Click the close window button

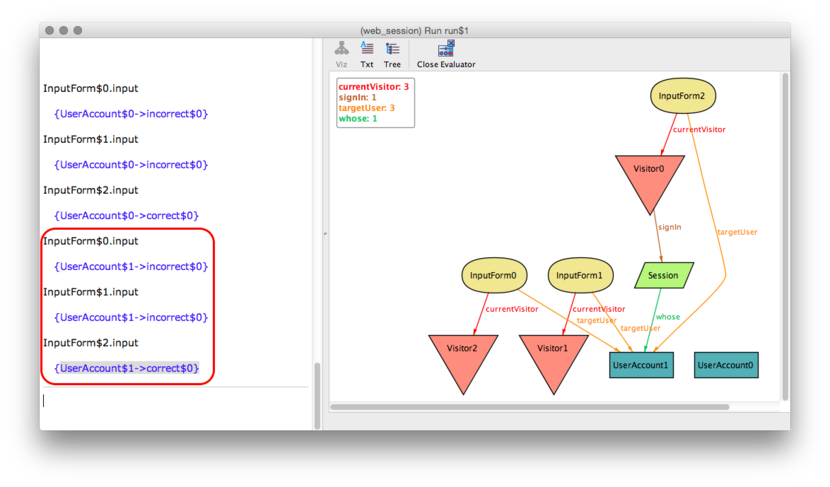(50, 31)
